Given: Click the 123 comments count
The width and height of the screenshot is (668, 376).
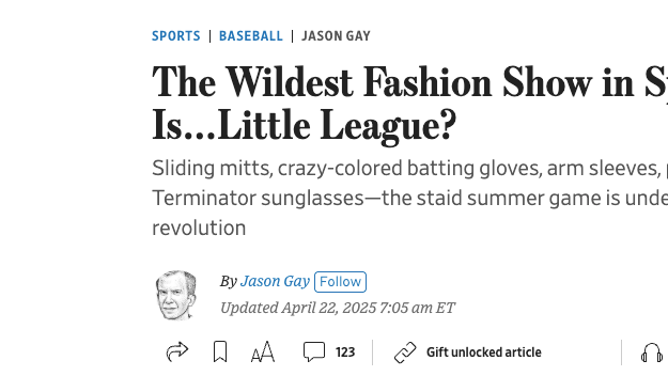Looking at the screenshot, I should tap(345, 353).
